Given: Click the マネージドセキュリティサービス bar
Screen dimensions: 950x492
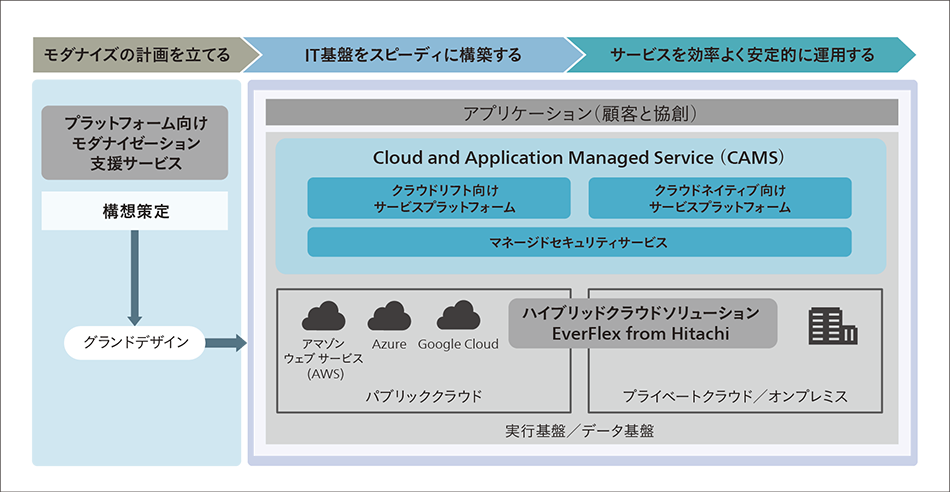Looking at the screenshot, I should pyautogui.click(x=579, y=242).
